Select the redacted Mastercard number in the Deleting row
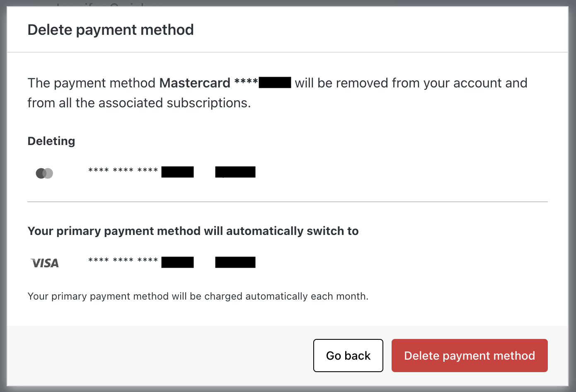 point(140,172)
